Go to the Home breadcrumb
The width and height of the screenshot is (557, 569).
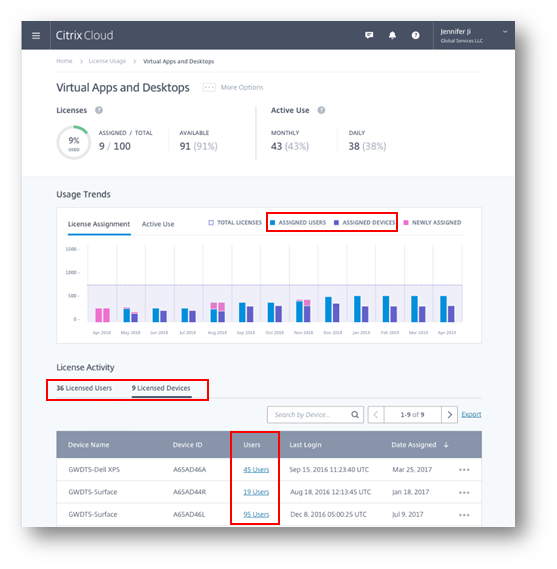pyautogui.click(x=64, y=61)
